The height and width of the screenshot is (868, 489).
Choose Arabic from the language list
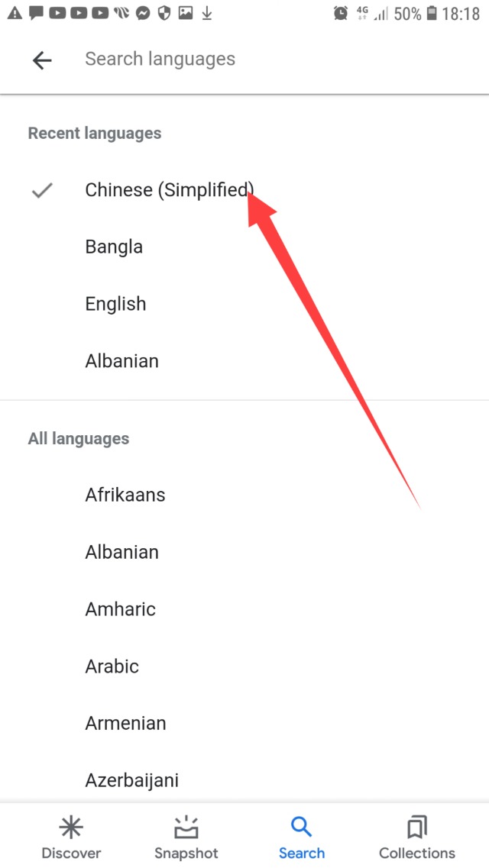[112, 666]
